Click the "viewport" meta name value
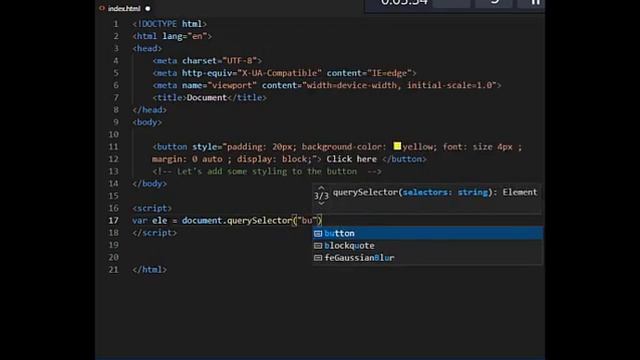640x360 pixels. (232, 85)
